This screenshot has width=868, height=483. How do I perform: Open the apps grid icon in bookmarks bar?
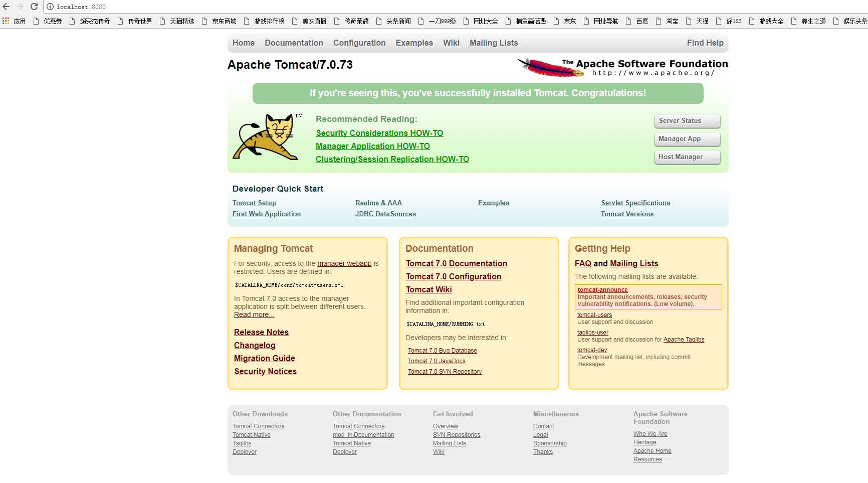click(x=6, y=21)
